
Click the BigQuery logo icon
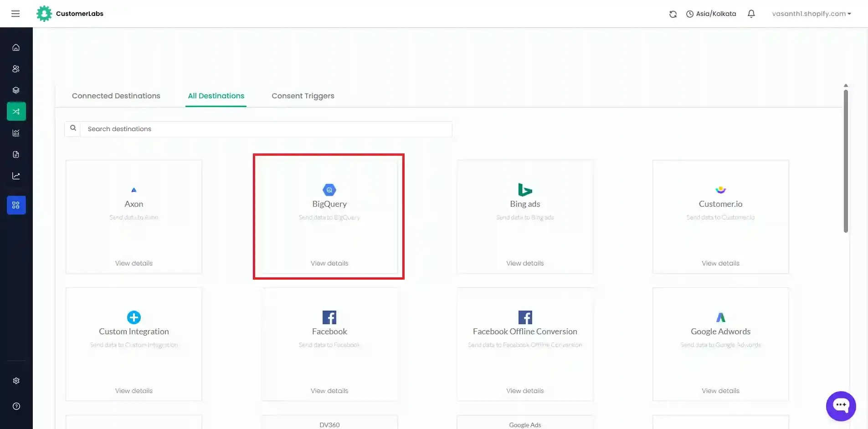329,190
